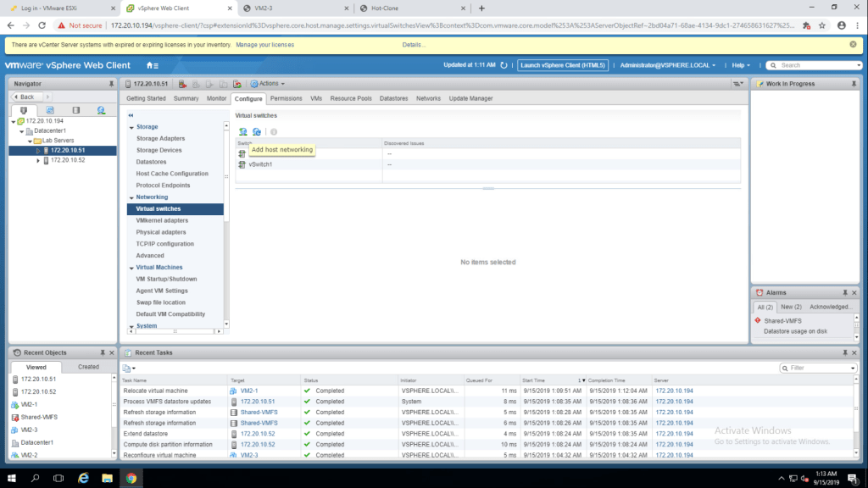Switch to the Storage navigator view icon
The image size is (868, 488).
click(x=75, y=110)
